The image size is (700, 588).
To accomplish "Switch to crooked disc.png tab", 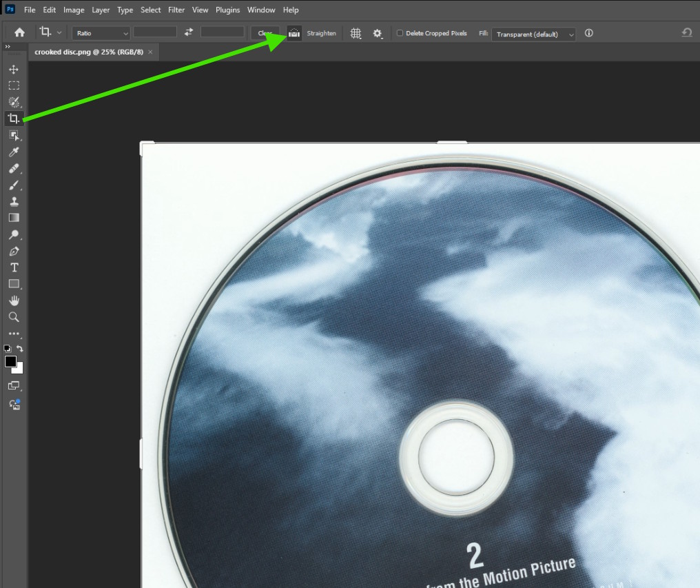I will [89, 52].
